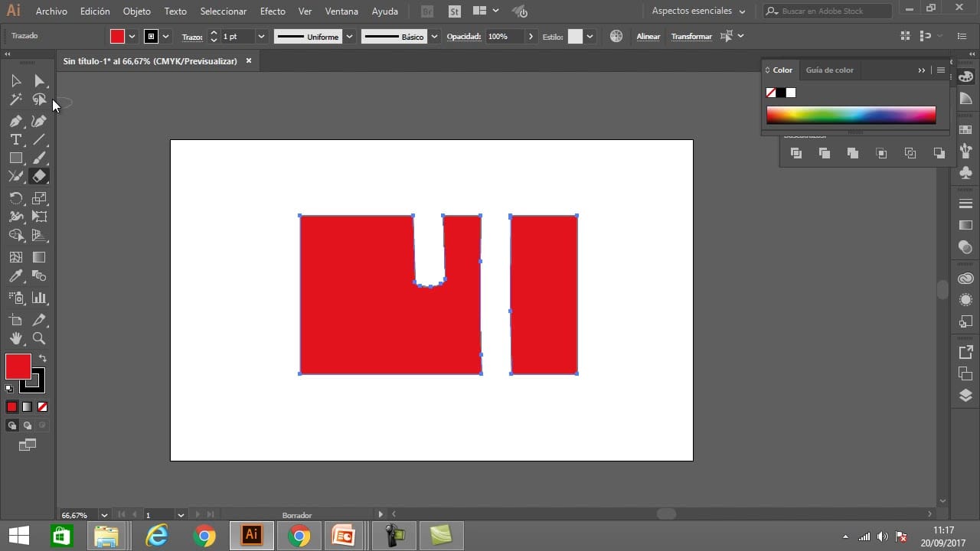Select the Symbol Sprayer tool

click(x=15, y=298)
